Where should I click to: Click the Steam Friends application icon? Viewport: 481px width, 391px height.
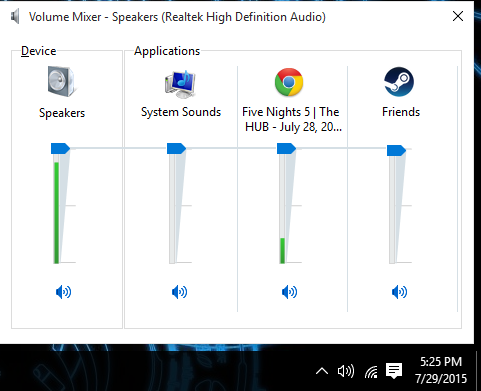coord(399,82)
